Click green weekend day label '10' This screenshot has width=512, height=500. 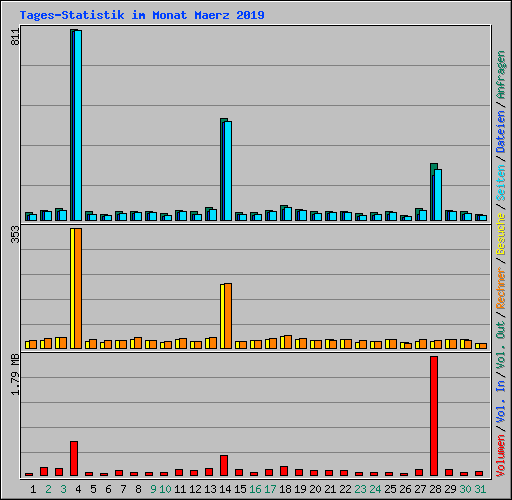[x=165, y=489]
